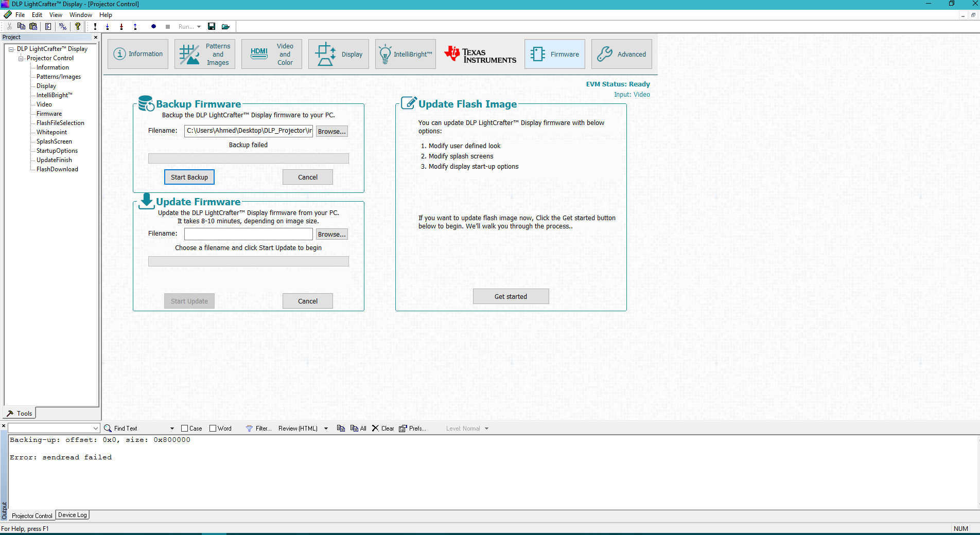Screen dimensions: 980x535
Task: Open the Help menu
Action: 106,15
